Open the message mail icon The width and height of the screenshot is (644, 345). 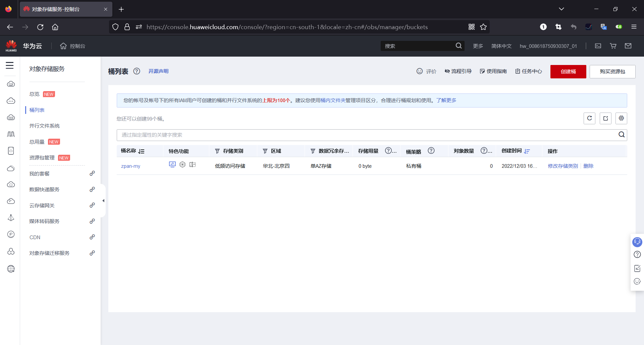[x=628, y=46]
